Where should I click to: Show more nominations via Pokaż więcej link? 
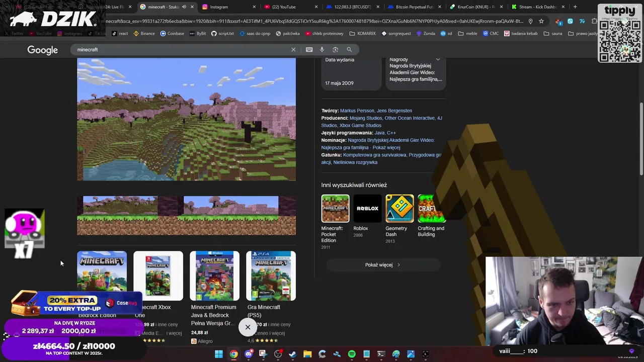coord(386,148)
